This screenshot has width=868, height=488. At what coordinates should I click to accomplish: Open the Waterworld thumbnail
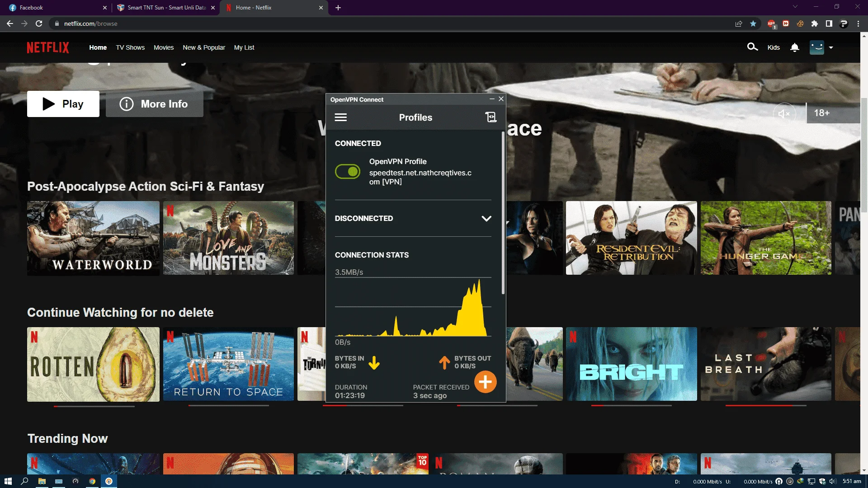(x=93, y=238)
